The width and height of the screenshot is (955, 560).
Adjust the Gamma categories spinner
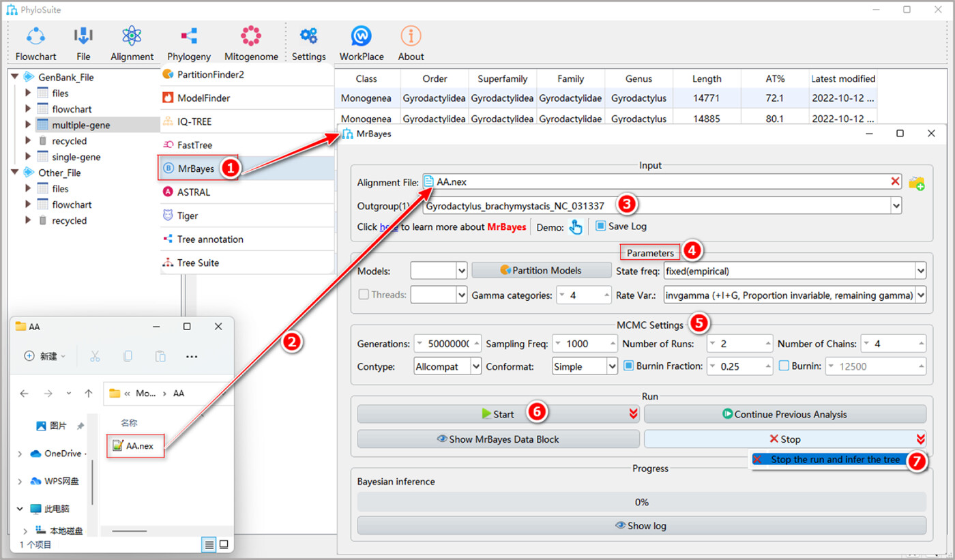point(584,295)
